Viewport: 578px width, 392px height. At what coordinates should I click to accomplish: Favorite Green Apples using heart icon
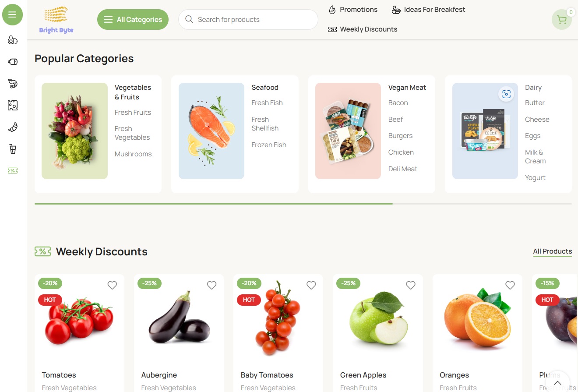coord(410,285)
